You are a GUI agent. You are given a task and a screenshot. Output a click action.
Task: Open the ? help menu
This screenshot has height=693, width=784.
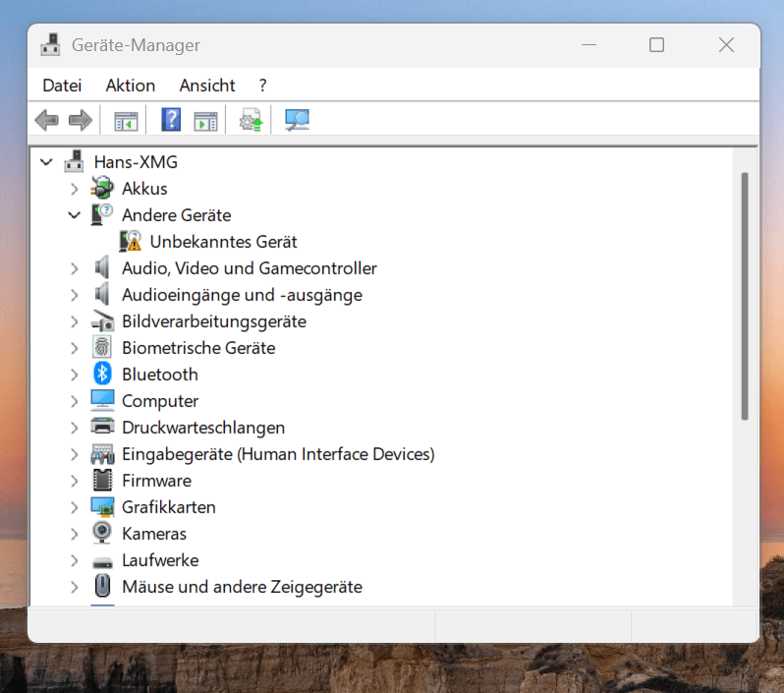(263, 86)
